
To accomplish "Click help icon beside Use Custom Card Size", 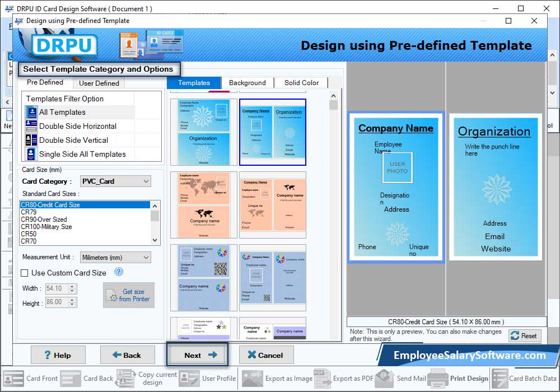I will (x=119, y=272).
